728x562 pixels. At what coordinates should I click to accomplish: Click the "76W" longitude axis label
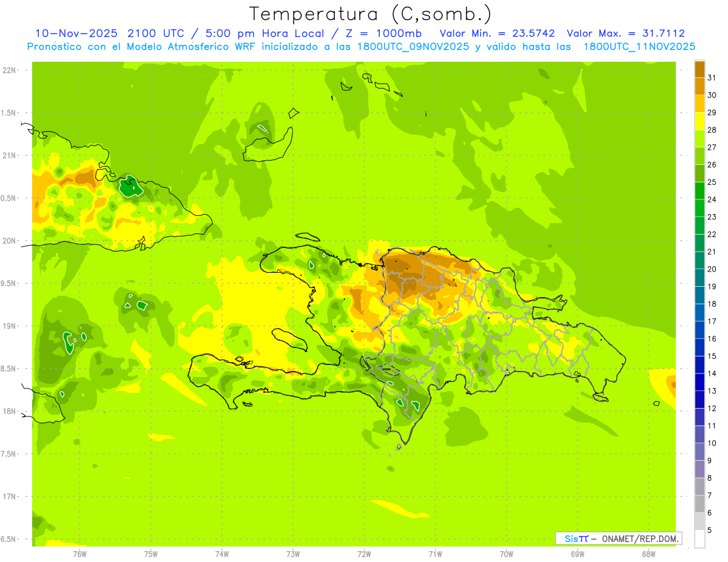tap(79, 554)
